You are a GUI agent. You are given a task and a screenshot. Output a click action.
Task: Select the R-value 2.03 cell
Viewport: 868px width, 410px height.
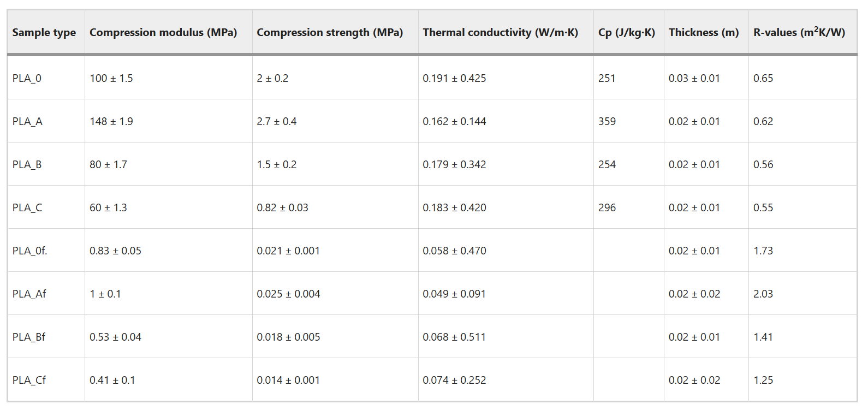pos(763,294)
